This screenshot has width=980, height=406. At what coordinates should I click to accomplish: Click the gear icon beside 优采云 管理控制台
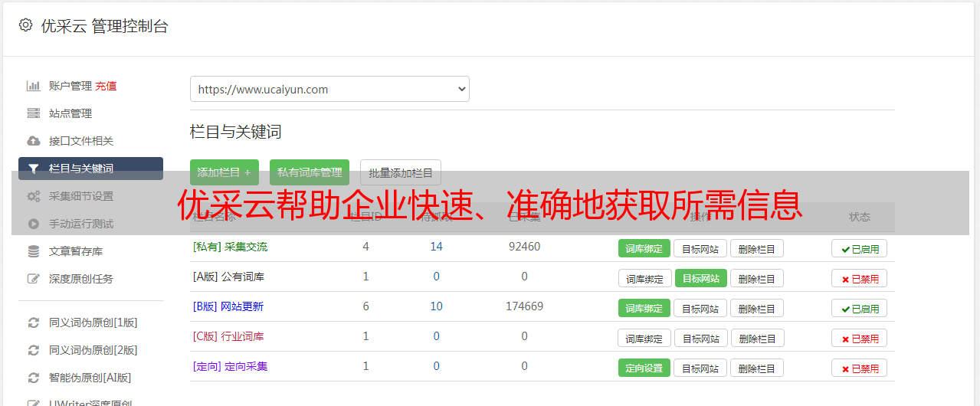point(25,25)
